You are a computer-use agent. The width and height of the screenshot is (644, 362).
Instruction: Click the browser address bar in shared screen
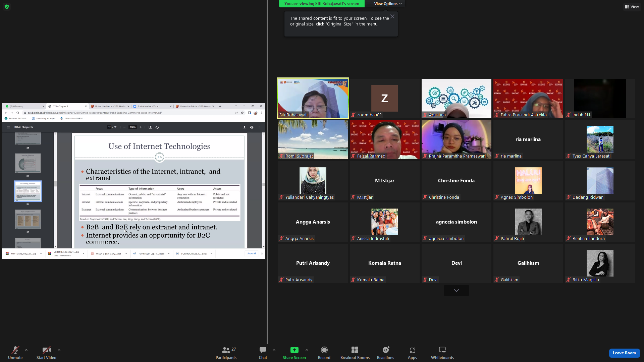click(129, 113)
